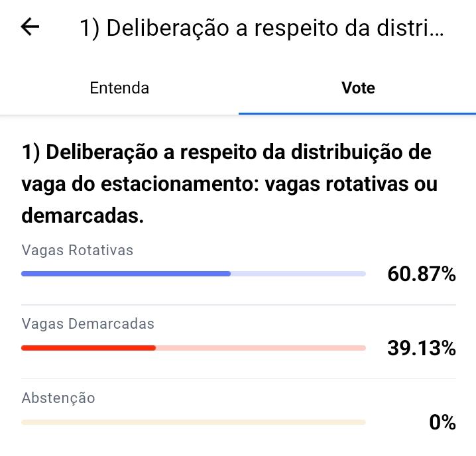Viewport: 476px width, 456px height.
Task: Select the Vote tab
Action: (x=358, y=88)
